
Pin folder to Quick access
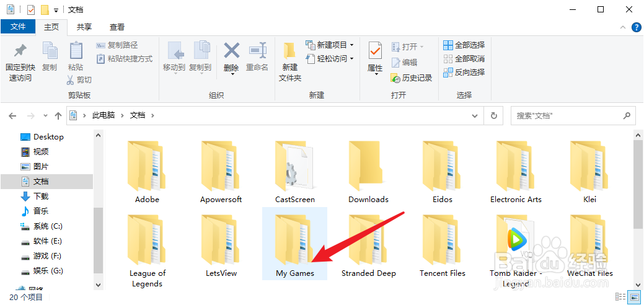pos(20,61)
